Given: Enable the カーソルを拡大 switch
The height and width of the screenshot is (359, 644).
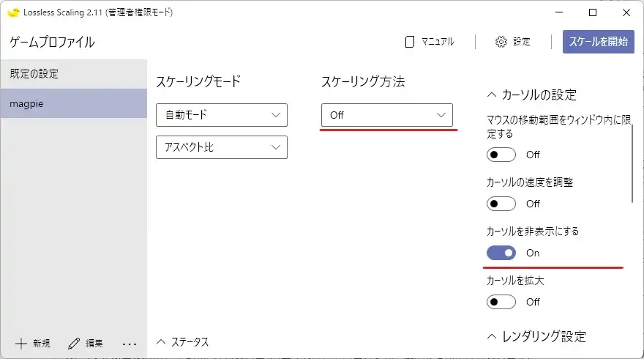Looking at the screenshot, I should [x=501, y=302].
